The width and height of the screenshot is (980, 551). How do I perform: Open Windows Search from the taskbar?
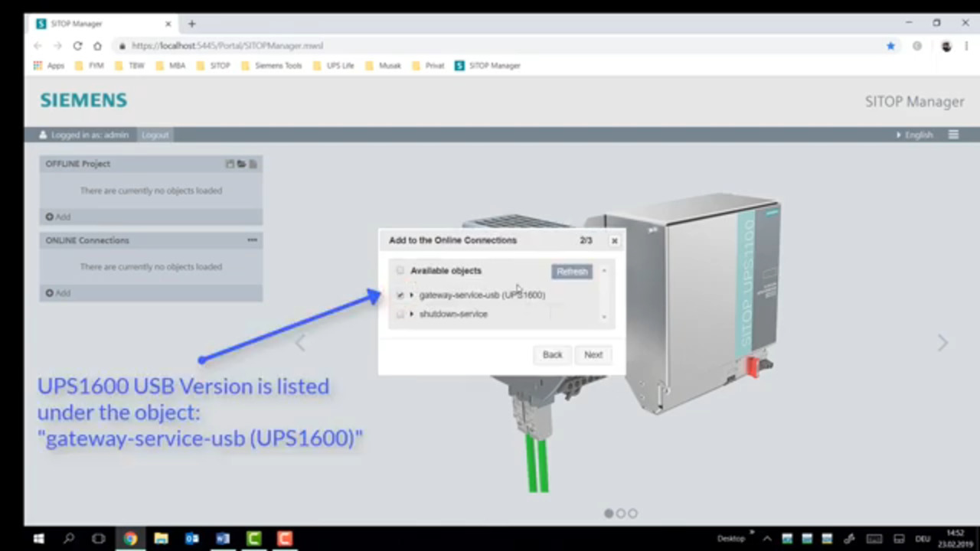point(69,539)
